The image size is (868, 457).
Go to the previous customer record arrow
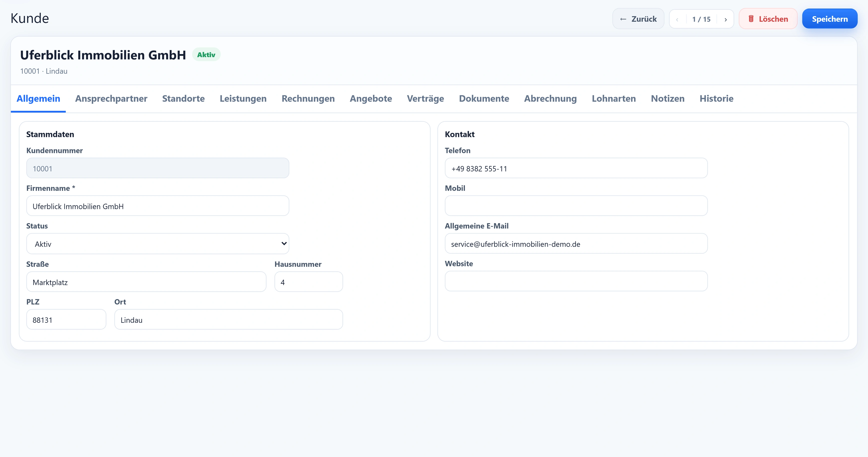click(677, 19)
